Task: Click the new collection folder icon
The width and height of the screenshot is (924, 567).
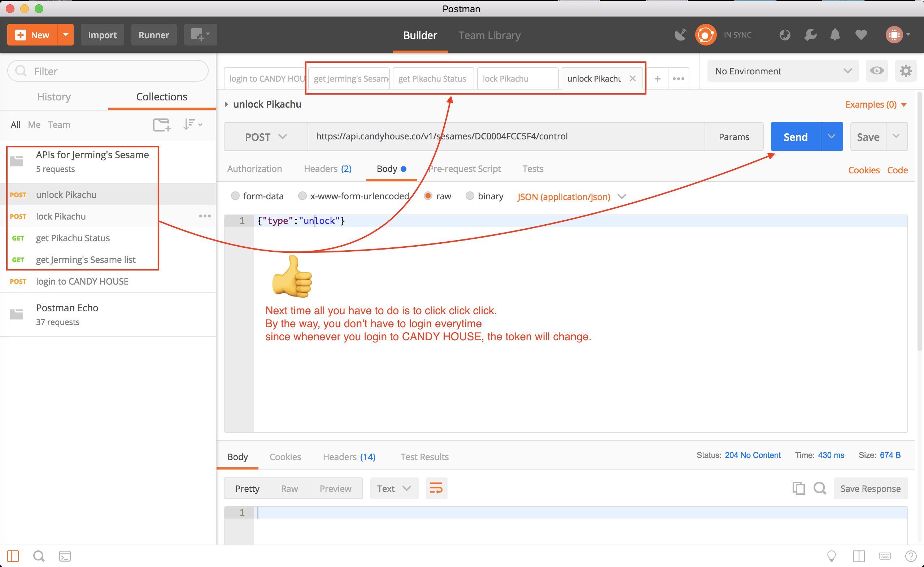Action: [x=162, y=125]
